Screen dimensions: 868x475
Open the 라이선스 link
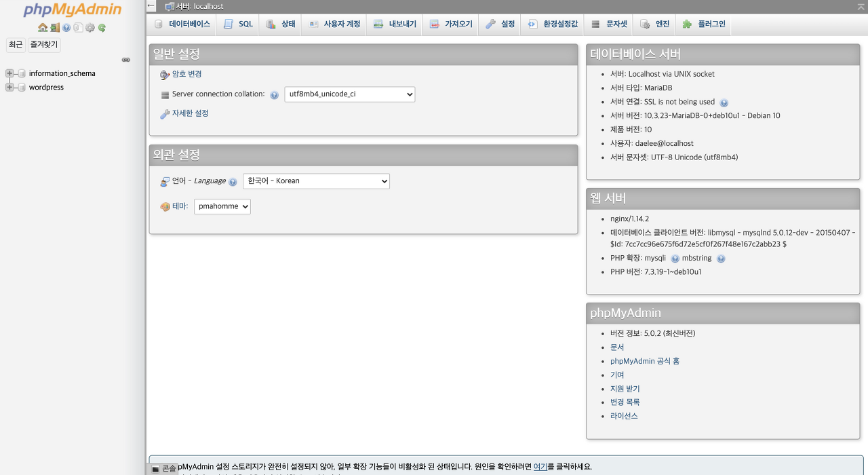(x=624, y=416)
